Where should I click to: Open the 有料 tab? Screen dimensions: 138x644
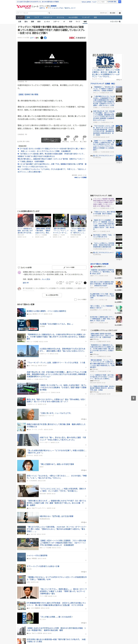(95, 17)
